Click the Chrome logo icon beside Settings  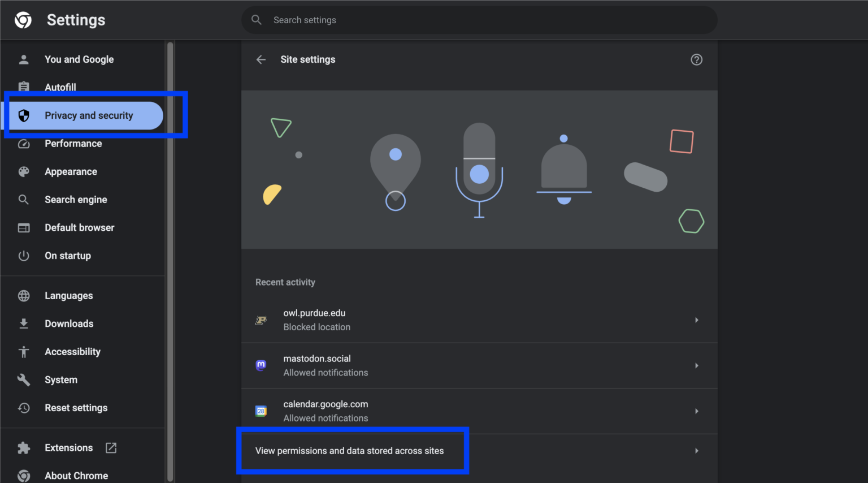pos(23,20)
